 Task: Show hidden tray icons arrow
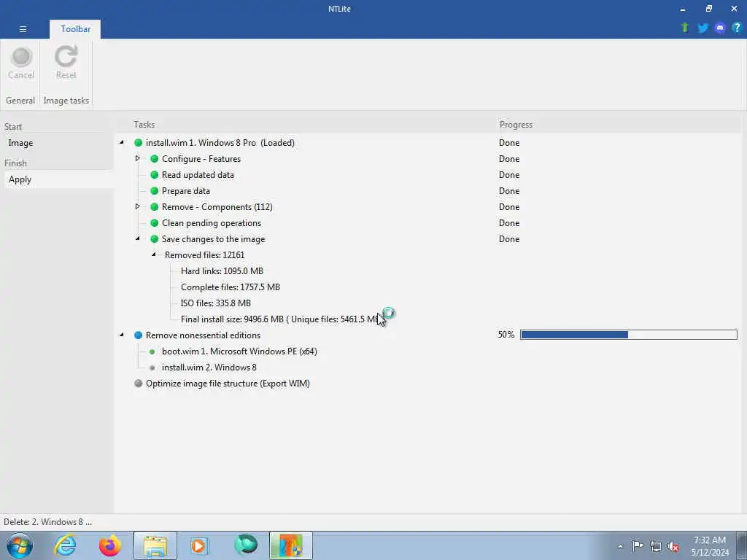click(x=620, y=547)
